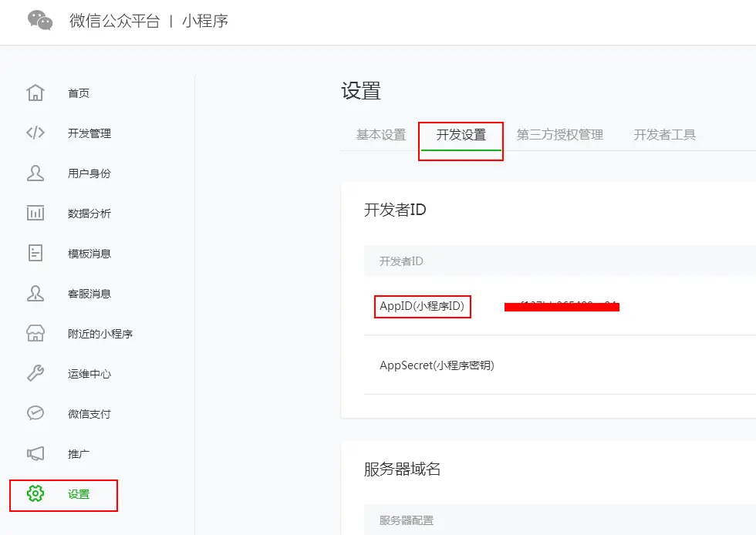Click the megaphone promotion icon
The image size is (756, 535).
(x=35, y=453)
